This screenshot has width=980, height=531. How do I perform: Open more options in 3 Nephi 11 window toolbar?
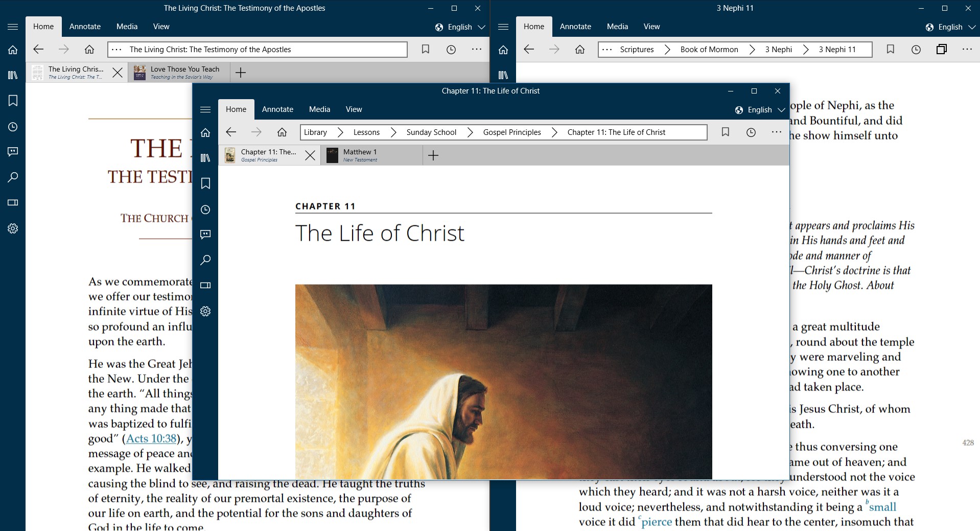point(967,49)
